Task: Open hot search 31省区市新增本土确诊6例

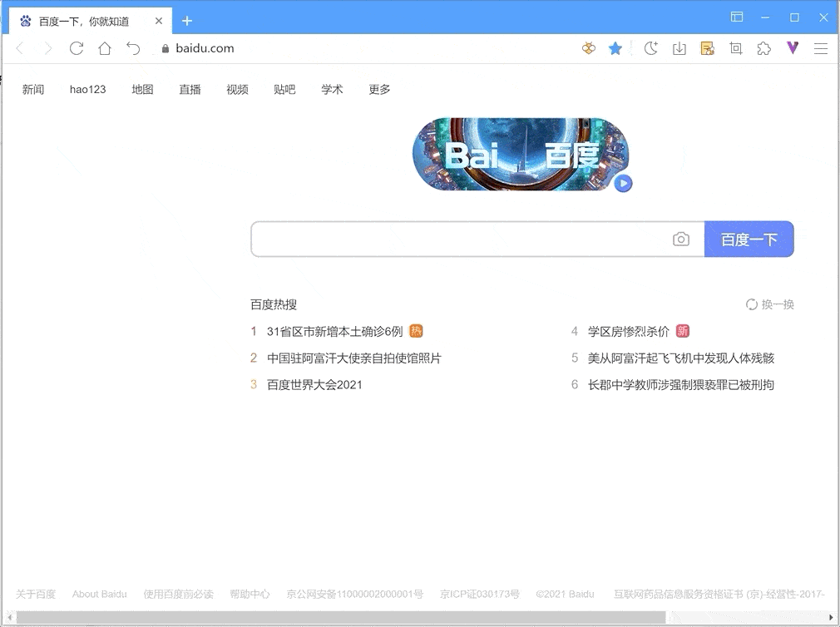Action: (335, 332)
